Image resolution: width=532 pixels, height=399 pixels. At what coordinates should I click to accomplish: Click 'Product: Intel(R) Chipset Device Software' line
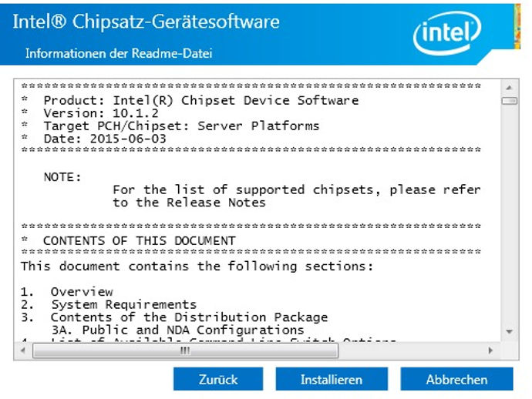click(201, 101)
